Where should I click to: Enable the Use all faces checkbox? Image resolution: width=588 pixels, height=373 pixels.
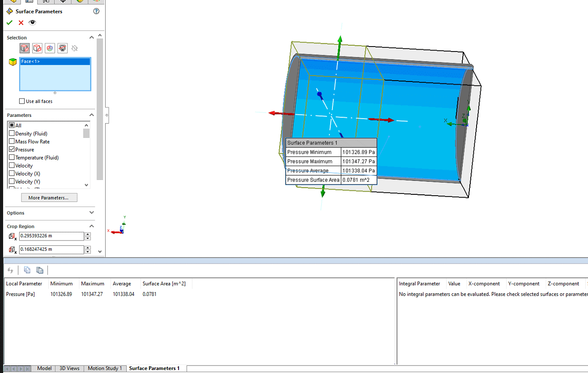22,101
